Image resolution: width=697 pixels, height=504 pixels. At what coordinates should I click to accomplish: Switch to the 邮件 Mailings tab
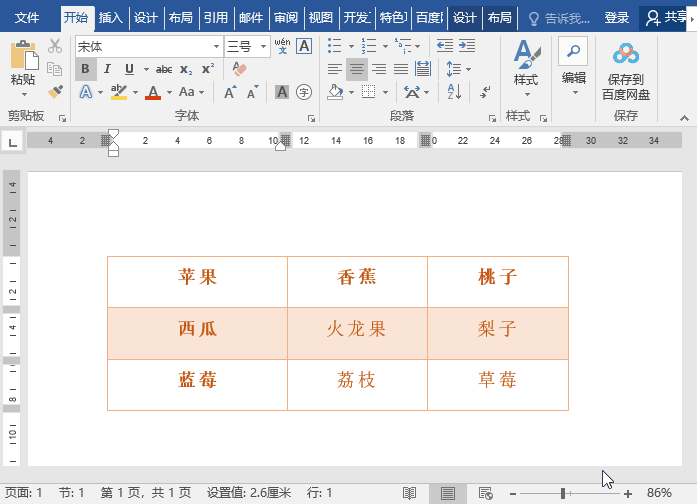(251, 18)
